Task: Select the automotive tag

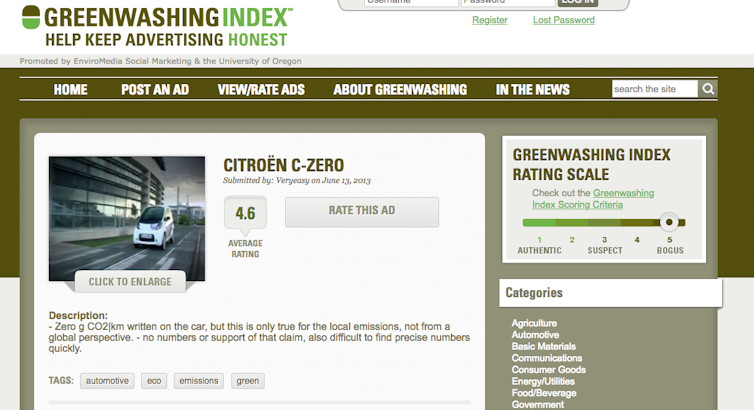Action: click(x=107, y=381)
